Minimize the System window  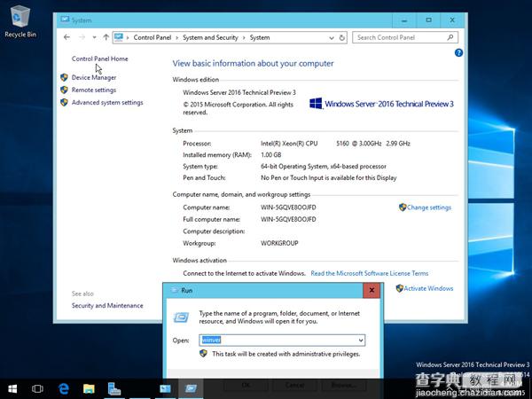click(x=404, y=20)
